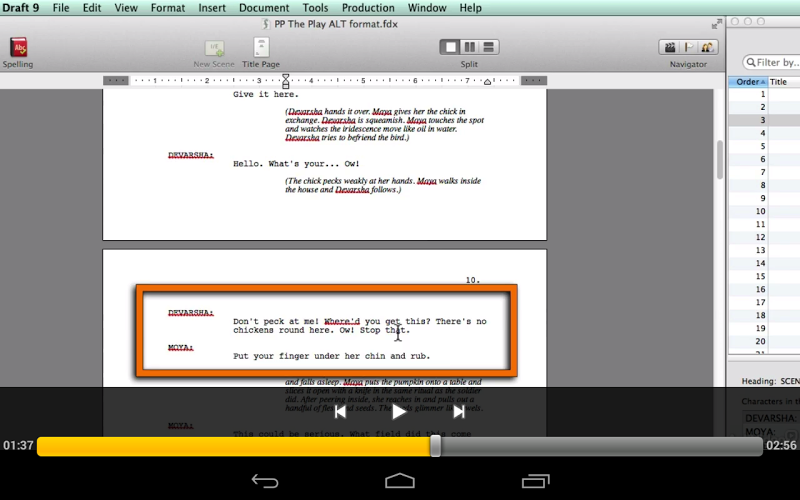Click the elapsed time 01:37
Image resolution: width=800 pixels, height=500 pixels.
18,445
